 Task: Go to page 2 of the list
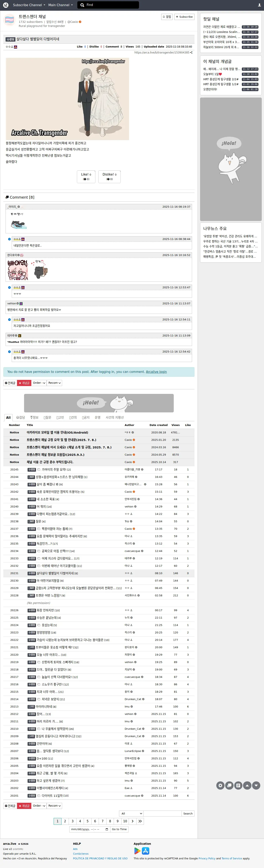tap(65, 821)
